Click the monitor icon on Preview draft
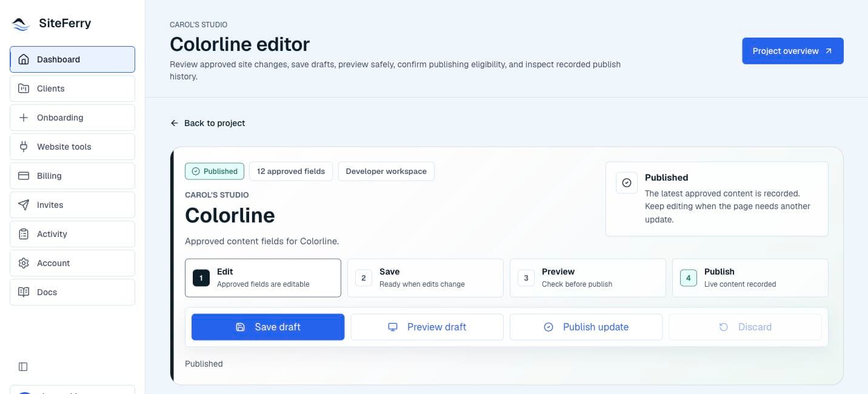Viewport: 868px width, 394px height. (393, 327)
